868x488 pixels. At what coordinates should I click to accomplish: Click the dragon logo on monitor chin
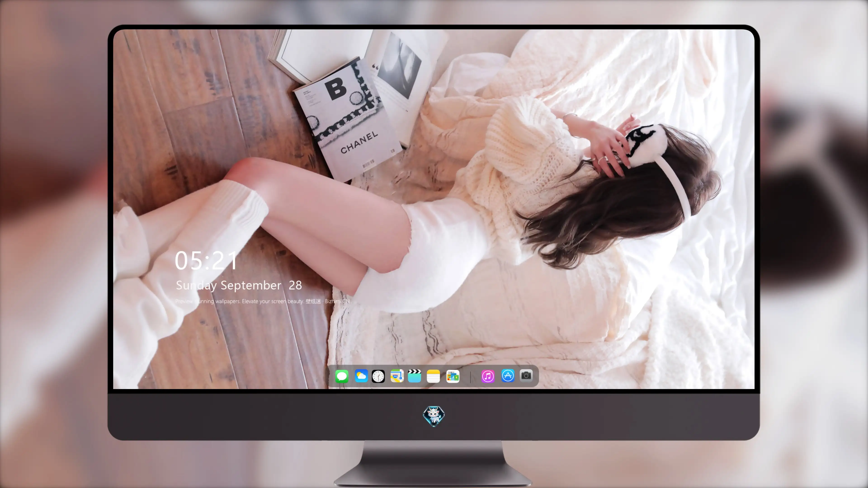(x=434, y=416)
